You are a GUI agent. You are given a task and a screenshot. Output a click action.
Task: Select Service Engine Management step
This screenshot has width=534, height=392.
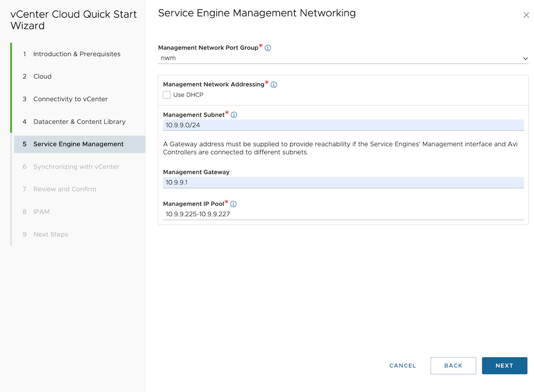[78, 144]
